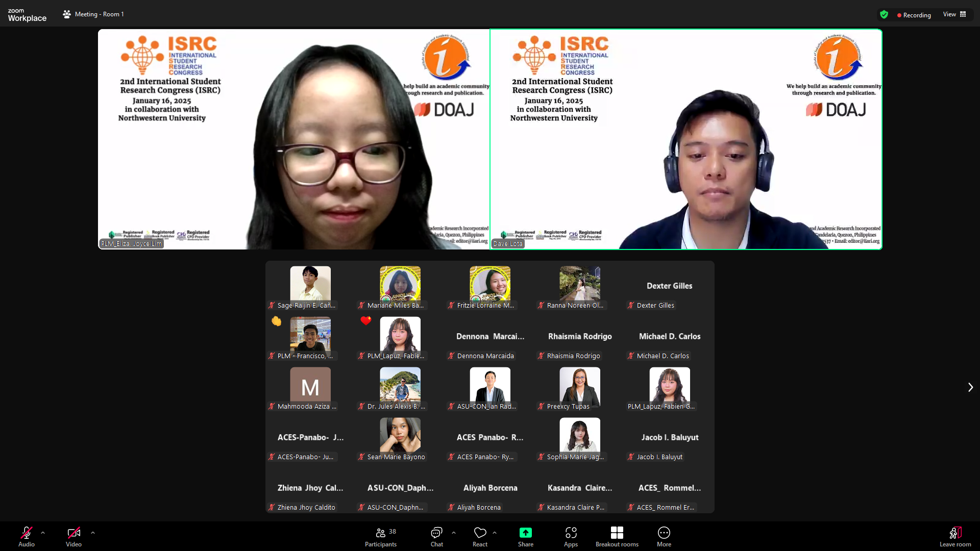Open Breakout rooms

click(617, 537)
